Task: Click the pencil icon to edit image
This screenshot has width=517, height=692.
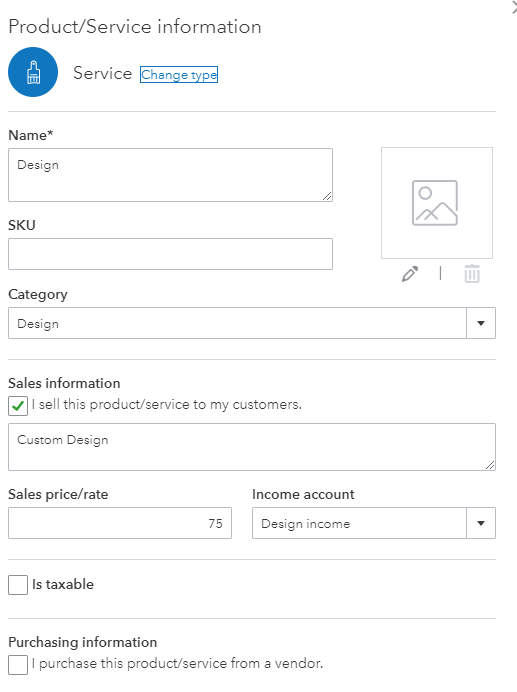Action: [x=410, y=274]
